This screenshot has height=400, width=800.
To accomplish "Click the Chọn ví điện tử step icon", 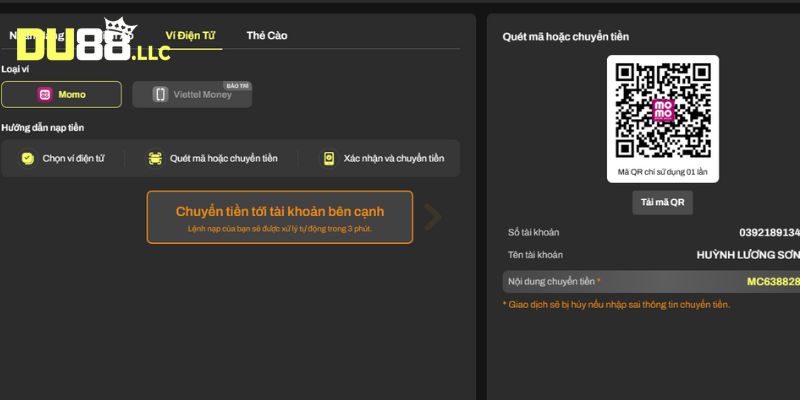I will tap(28, 159).
